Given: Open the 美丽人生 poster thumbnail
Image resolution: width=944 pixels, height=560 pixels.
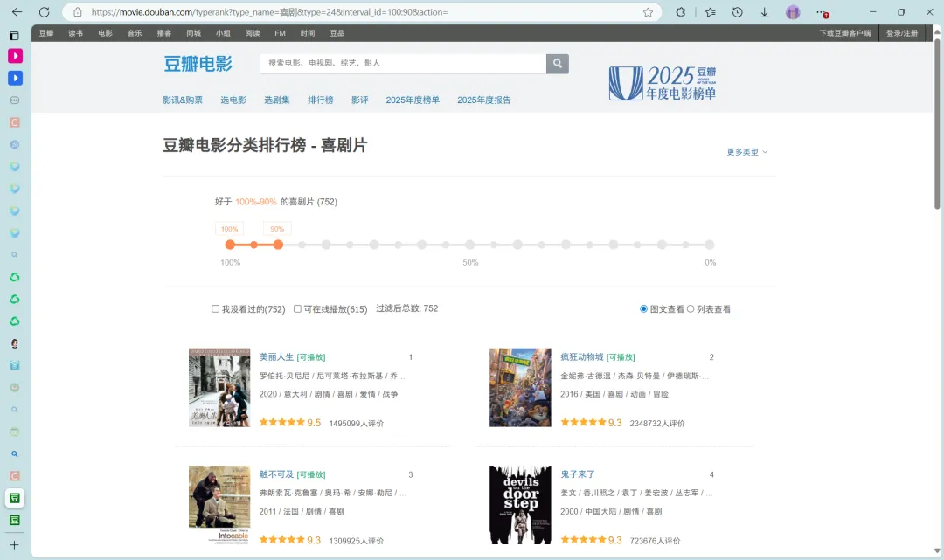Looking at the screenshot, I should click(x=219, y=387).
